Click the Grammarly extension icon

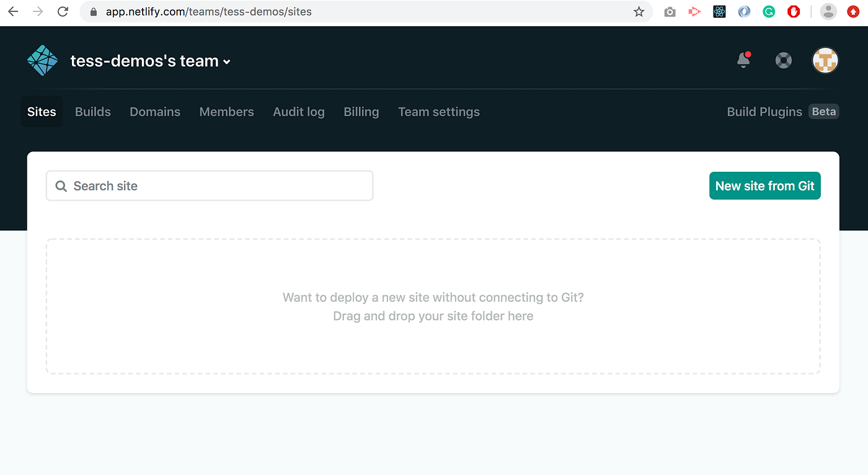769,12
